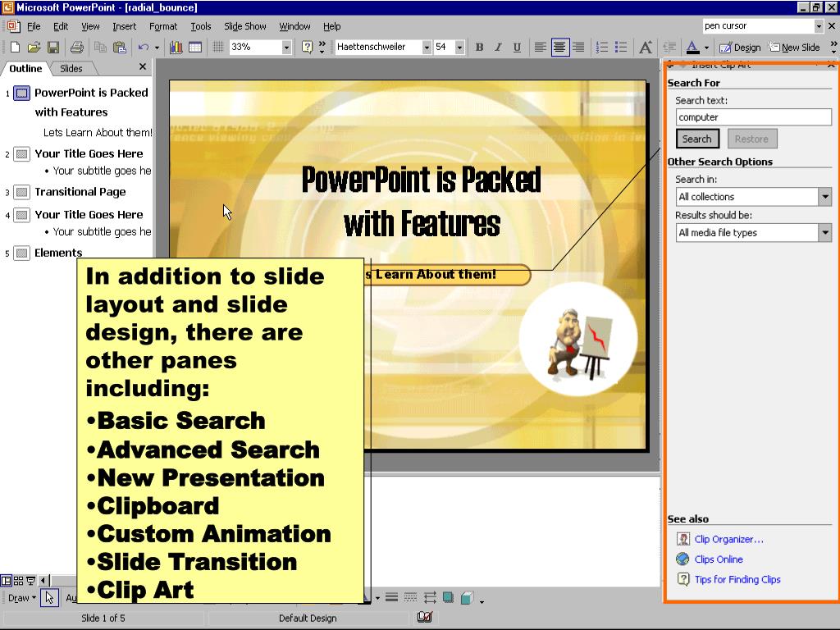Open the Format menu
The height and width of the screenshot is (630, 840).
point(163,26)
